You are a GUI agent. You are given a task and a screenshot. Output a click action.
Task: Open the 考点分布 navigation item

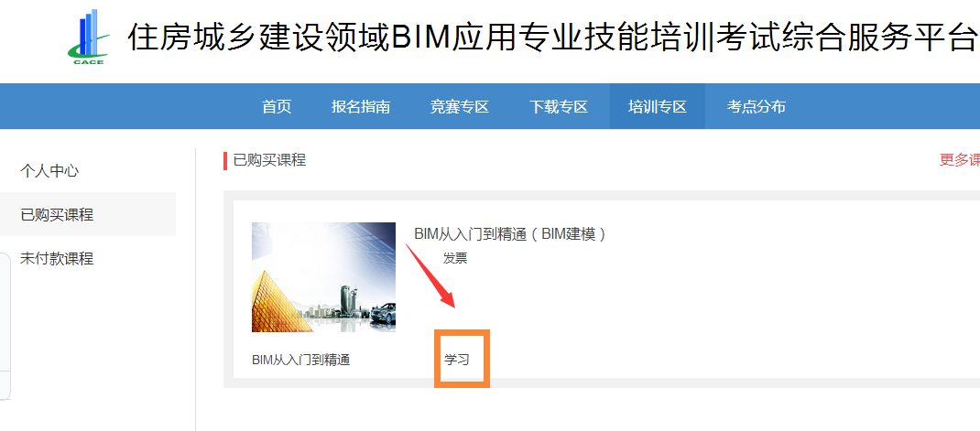click(x=757, y=107)
